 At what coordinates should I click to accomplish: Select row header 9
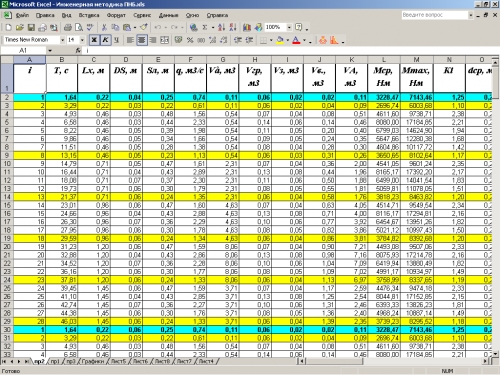(x=7, y=155)
